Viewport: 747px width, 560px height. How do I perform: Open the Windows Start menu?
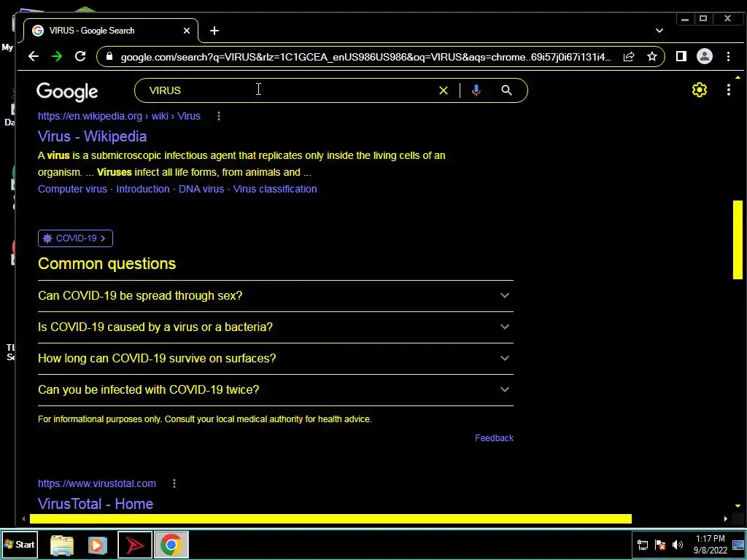point(19,544)
